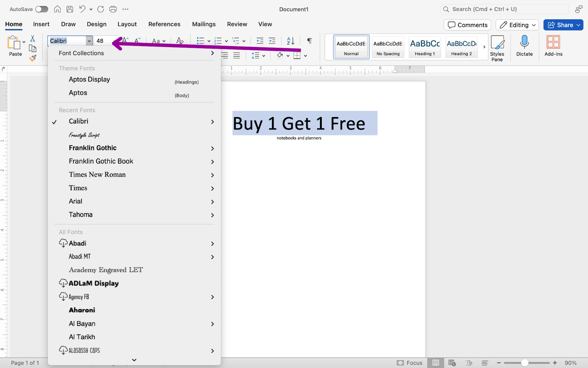Image resolution: width=588 pixels, height=368 pixels.
Task: Open the more commands ellipsis
Action: tap(125, 9)
